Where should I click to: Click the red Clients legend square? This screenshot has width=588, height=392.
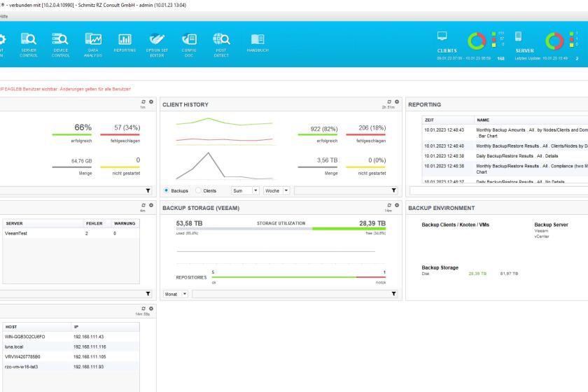coord(494,39)
